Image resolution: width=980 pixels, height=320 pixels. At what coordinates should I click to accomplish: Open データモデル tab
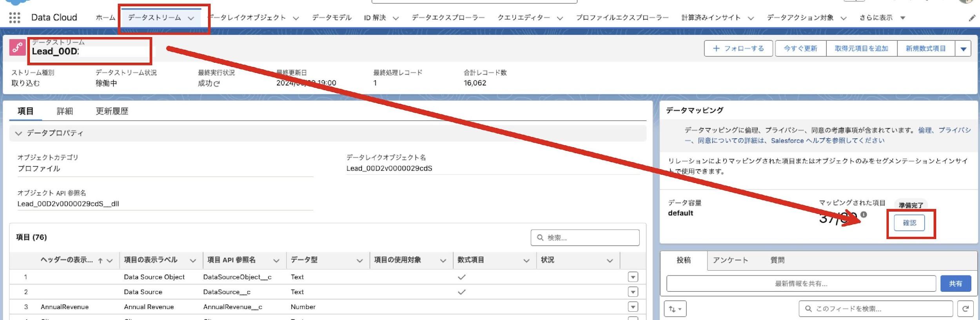tap(332, 18)
